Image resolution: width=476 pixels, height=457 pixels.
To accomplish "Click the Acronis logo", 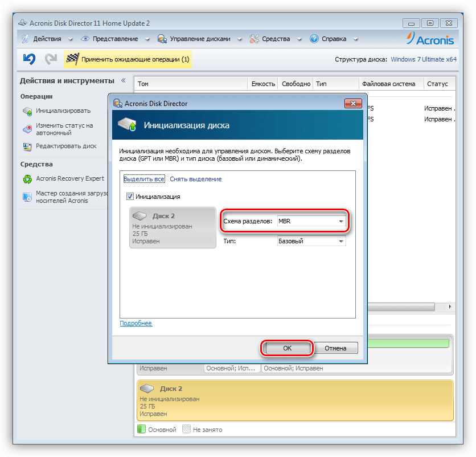I will [430, 39].
